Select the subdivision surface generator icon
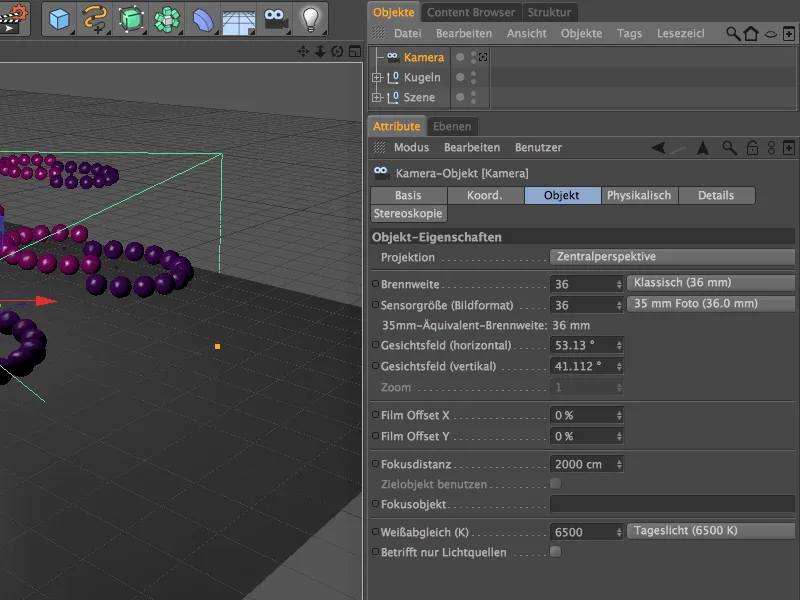 (131, 19)
